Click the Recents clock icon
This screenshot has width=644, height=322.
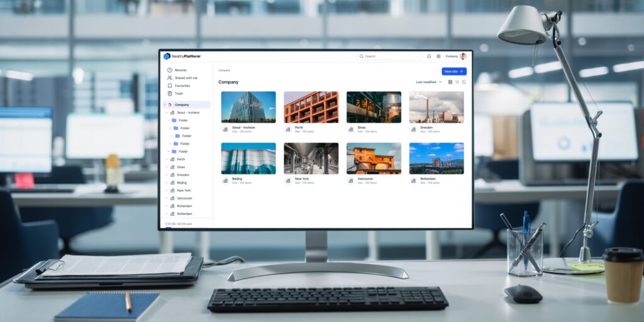point(170,70)
